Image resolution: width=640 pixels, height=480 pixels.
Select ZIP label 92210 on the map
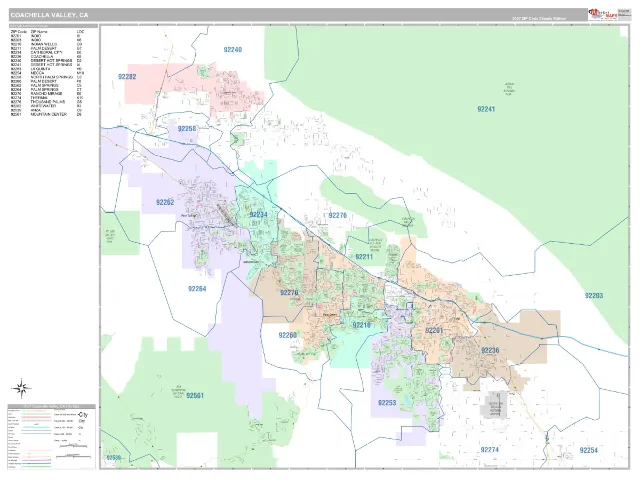tap(361, 325)
